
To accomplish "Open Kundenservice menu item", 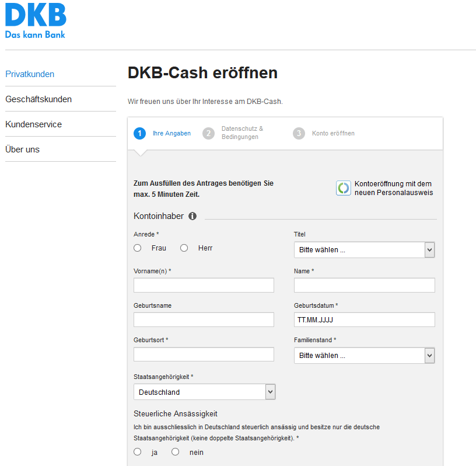I will (34, 124).
